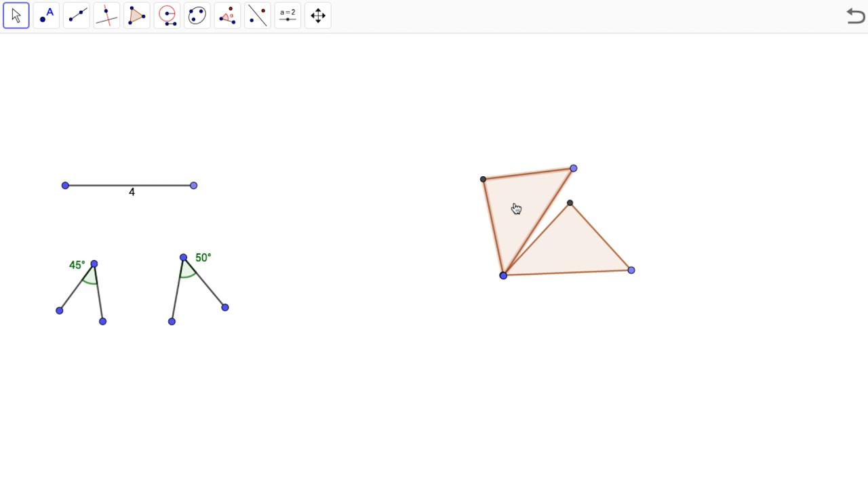Select the Point tool
Image resolution: width=868 pixels, height=488 pixels.
[46, 15]
